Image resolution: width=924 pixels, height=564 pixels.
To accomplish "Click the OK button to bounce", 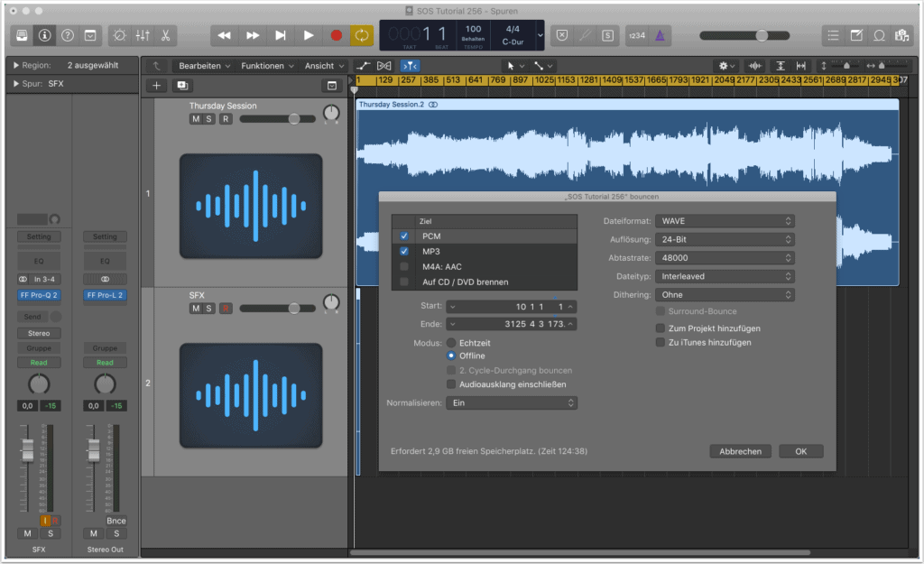I will pos(800,451).
